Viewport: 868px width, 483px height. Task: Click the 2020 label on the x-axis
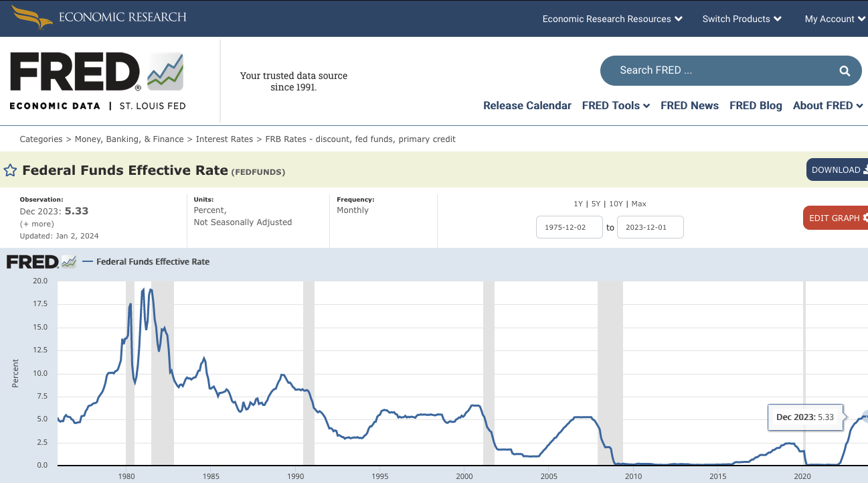click(802, 476)
